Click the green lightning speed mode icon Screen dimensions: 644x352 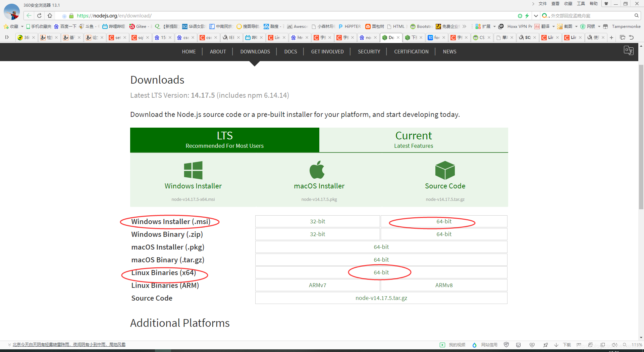(527, 16)
